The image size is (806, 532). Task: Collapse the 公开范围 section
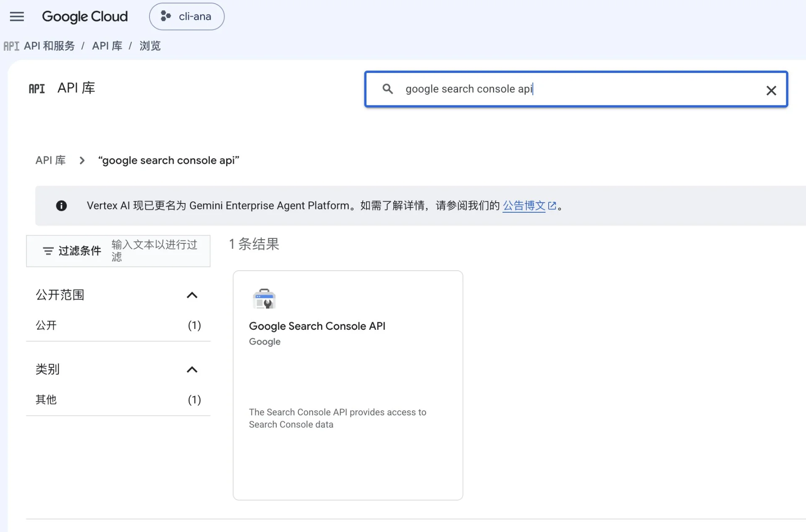pyautogui.click(x=192, y=295)
